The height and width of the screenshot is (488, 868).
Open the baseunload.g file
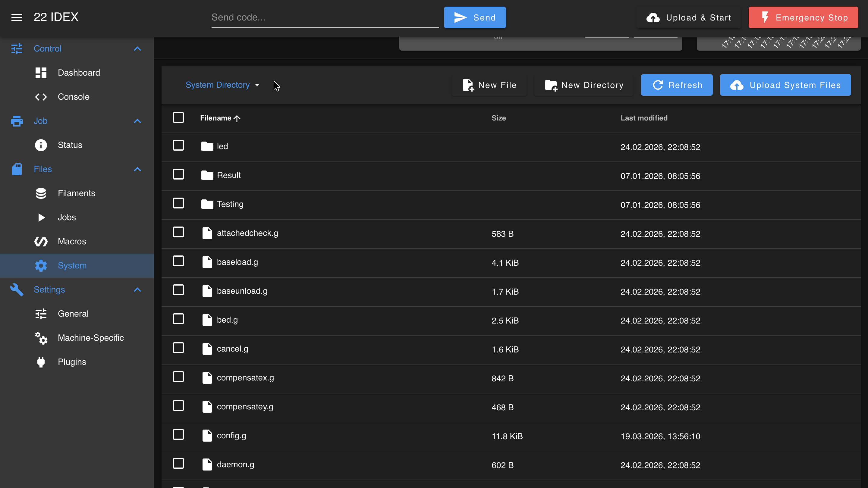coord(242,291)
